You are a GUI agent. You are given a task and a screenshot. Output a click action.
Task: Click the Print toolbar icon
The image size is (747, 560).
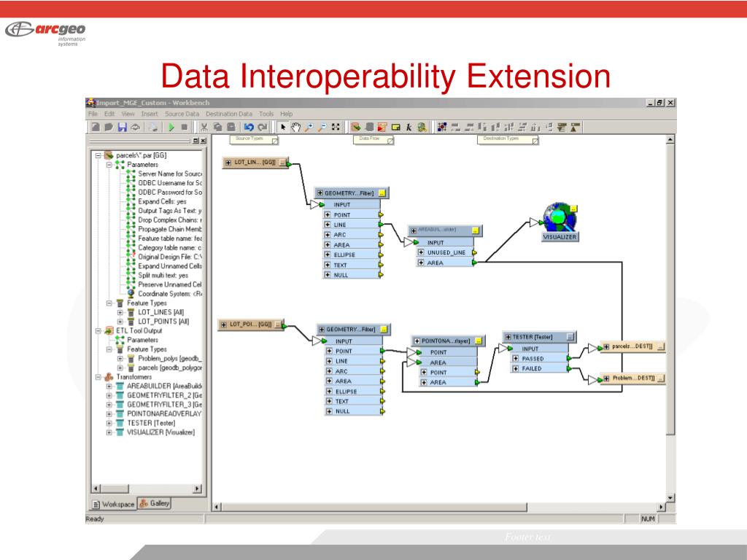(153, 127)
